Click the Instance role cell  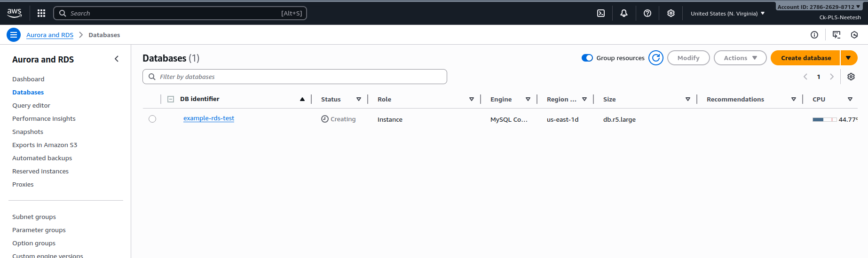pos(390,119)
